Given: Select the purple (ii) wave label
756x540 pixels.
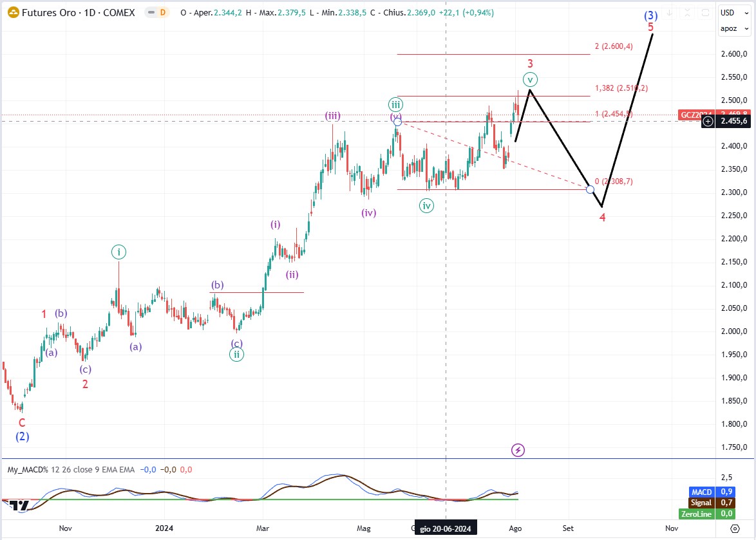Looking at the screenshot, I should [x=292, y=275].
